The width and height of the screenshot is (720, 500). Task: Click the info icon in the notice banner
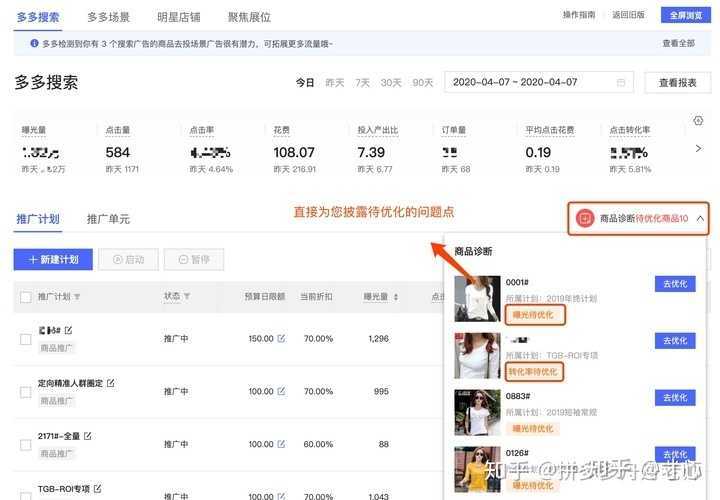click(x=34, y=44)
